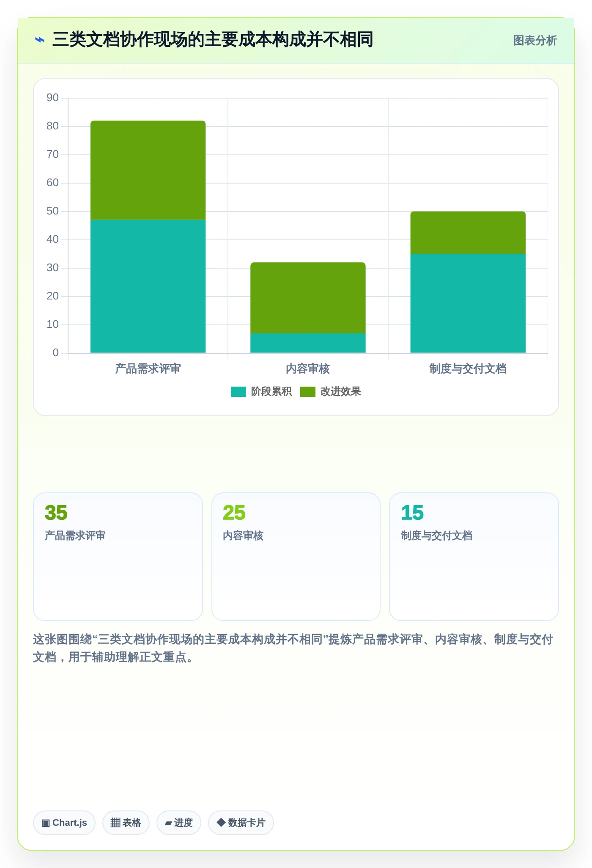Viewport: 592px width, 868px height.
Task: Click the 制度与交付文档 x-axis label
Action: click(x=468, y=369)
